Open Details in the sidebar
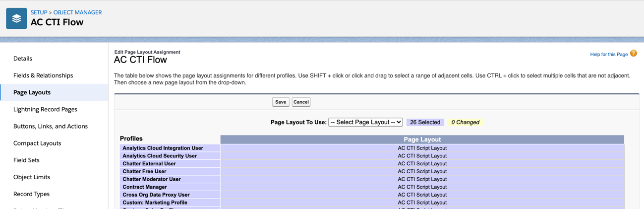The height and width of the screenshot is (209, 644). point(23,59)
